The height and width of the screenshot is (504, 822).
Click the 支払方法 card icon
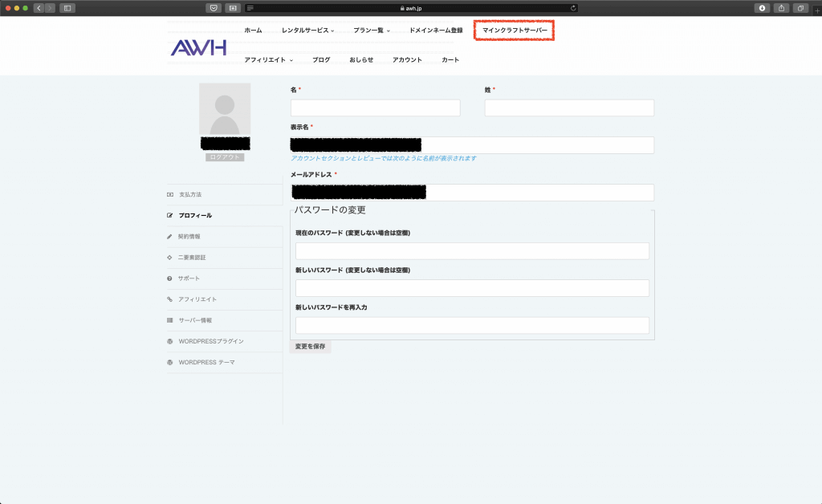[170, 194]
